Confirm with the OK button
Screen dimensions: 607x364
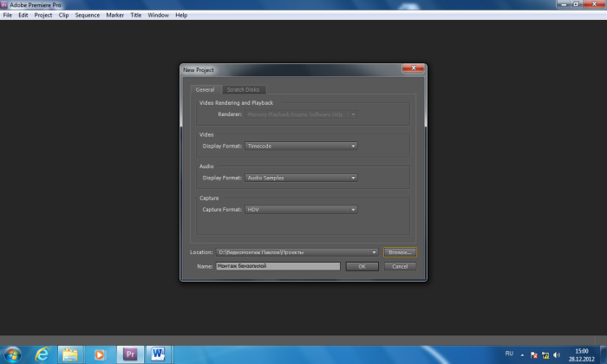pos(362,267)
